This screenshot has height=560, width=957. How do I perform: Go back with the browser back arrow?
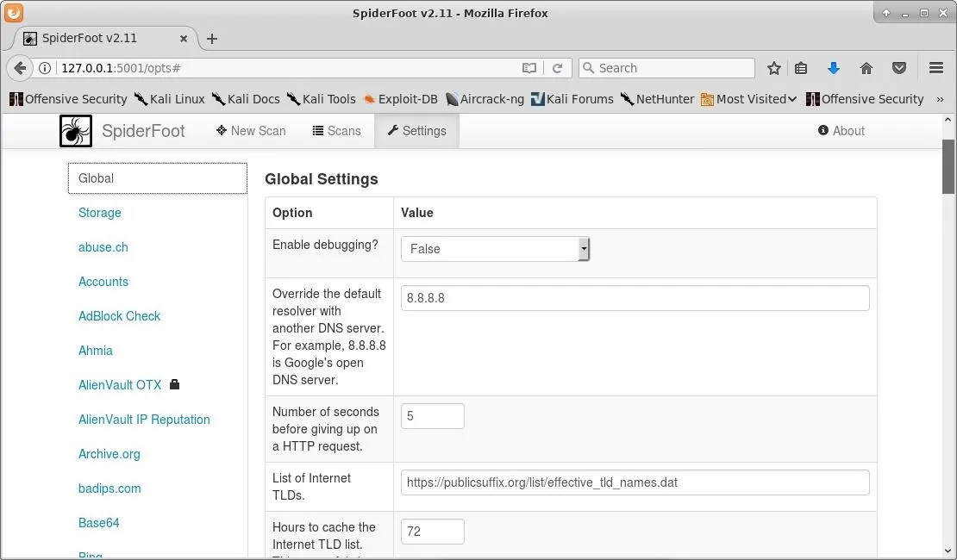click(20, 68)
